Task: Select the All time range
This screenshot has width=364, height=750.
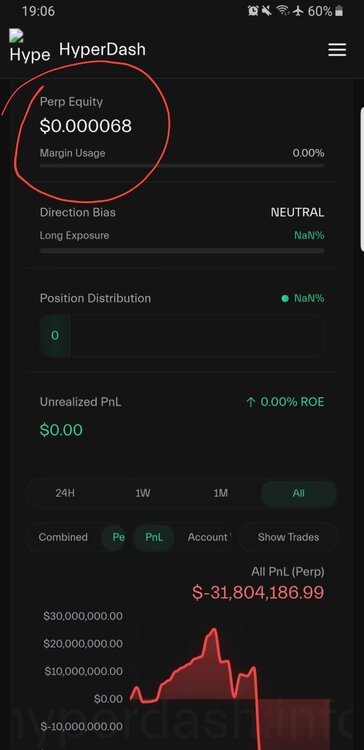Action: (x=298, y=493)
